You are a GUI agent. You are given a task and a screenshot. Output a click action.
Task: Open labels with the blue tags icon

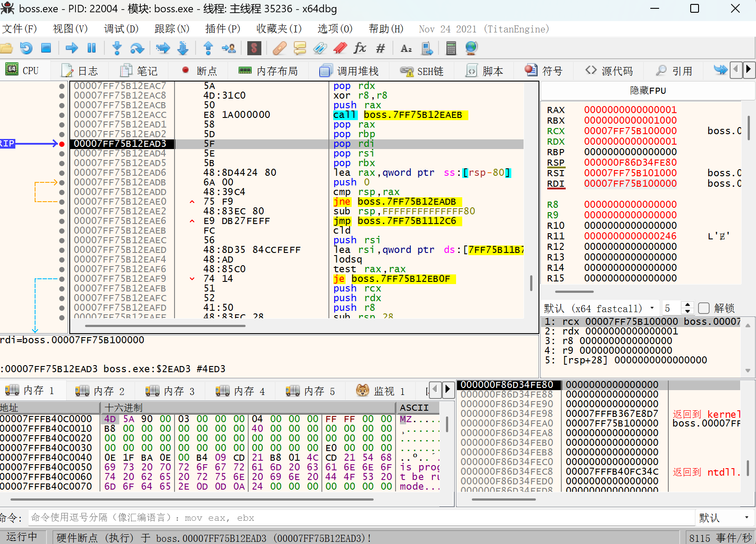click(320, 48)
